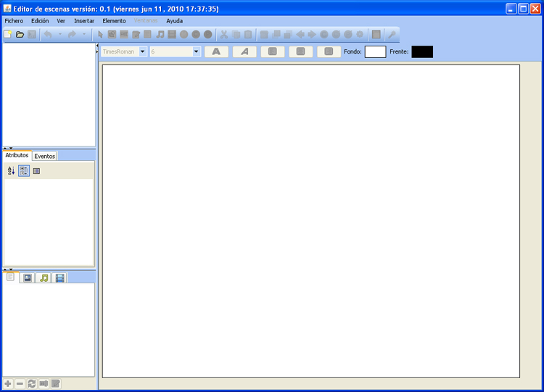Pick the Frente foreground color swatch
The image size is (544, 392).
click(x=422, y=51)
